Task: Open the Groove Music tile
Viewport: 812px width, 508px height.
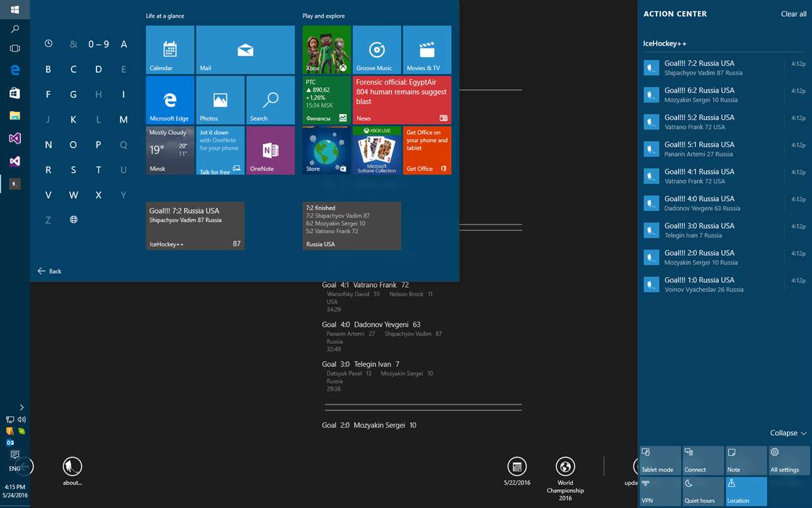Action: coord(377,50)
